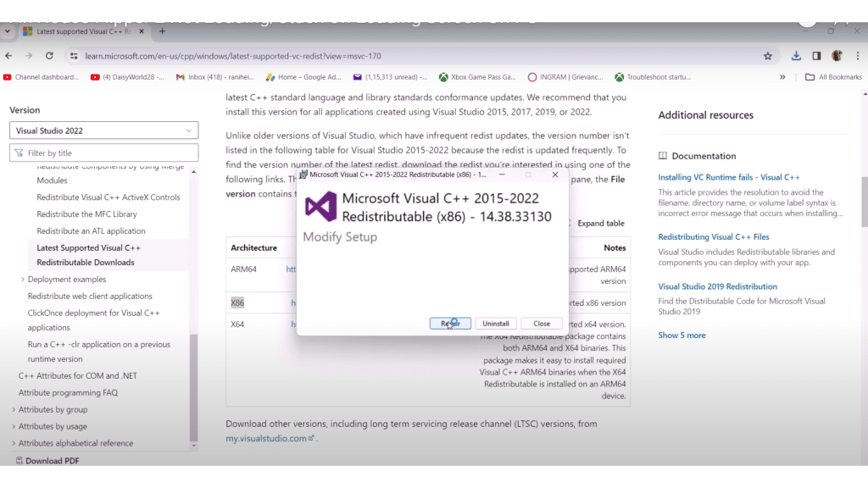Open the All Bookmarks folder
The width and height of the screenshot is (868, 488).
pos(833,77)
